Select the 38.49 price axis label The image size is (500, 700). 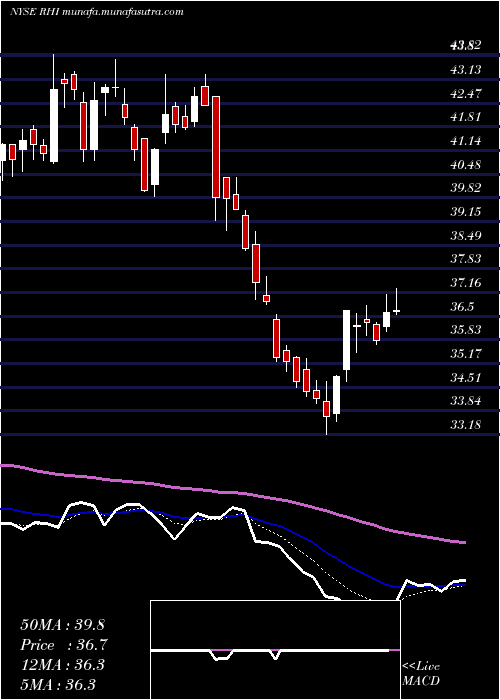(x=466, y=235)
